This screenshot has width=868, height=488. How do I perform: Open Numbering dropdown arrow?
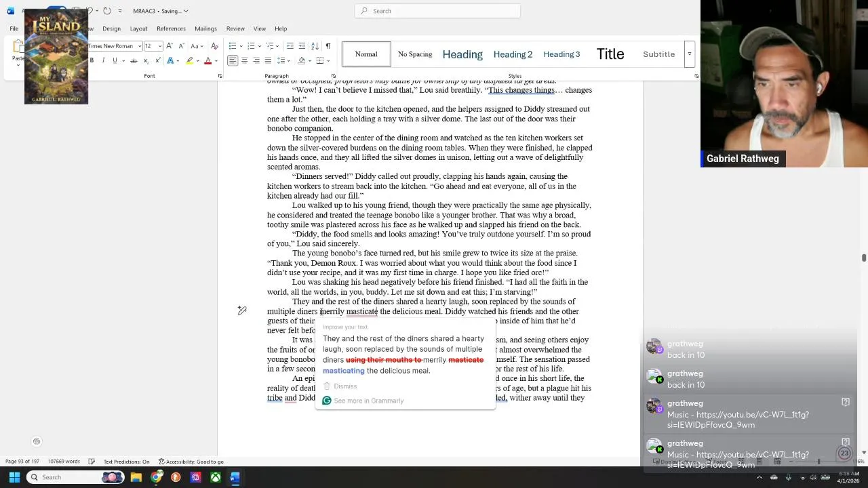258,46
